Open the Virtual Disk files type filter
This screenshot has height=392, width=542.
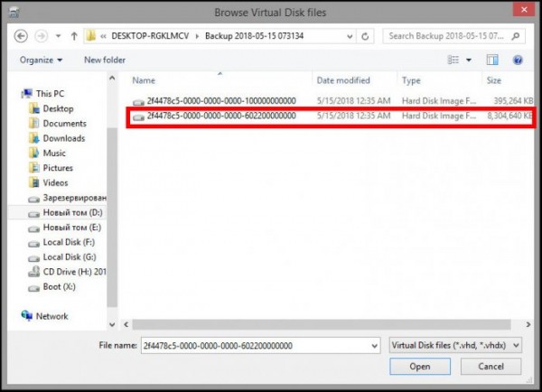(x=455, y=345)
